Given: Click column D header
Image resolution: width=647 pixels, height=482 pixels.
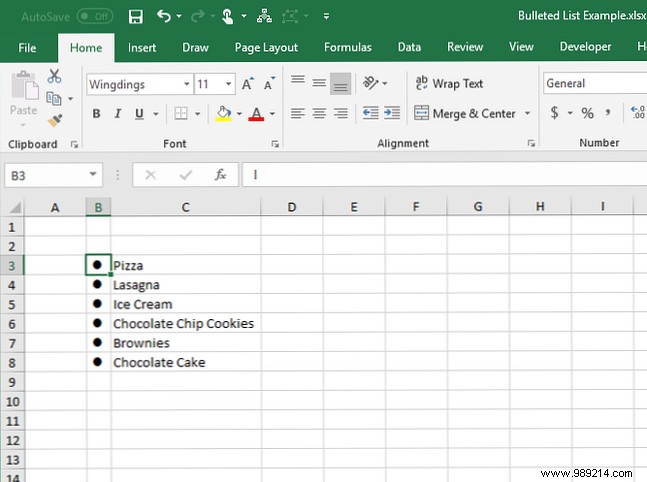Looking at the screenshot, I should (292, 207).
